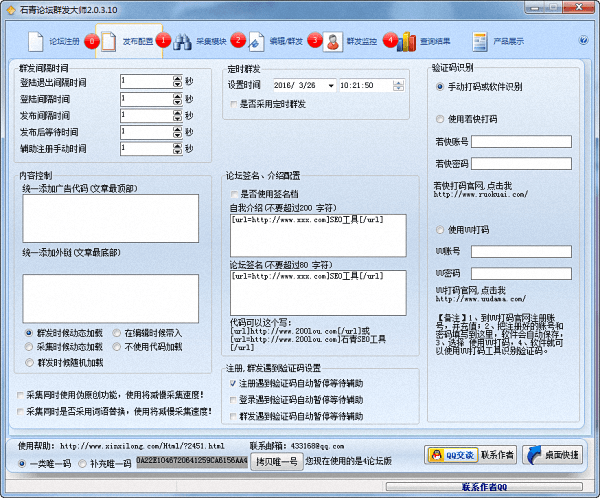Enable the 是否采用定时群发 scheduled posting checkbox
This screenshot has height=498, width=600.
pyautogui.click(x=235, y=103)
